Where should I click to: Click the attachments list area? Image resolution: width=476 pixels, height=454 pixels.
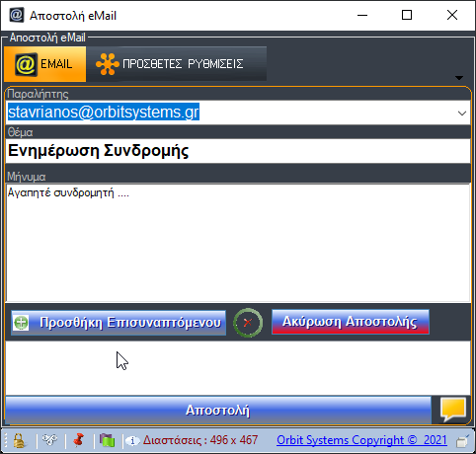238,368
